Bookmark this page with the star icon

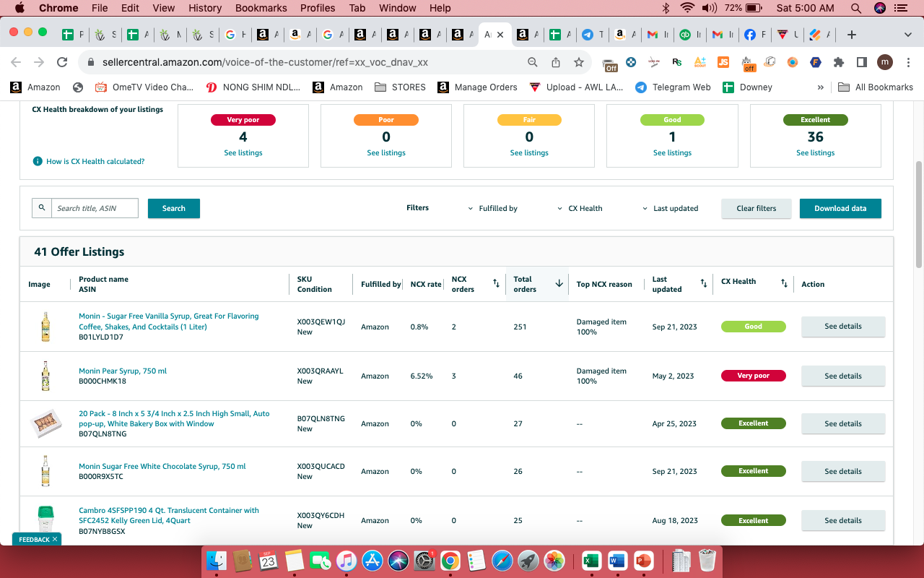pyautogui.click(x=579, y=62)
